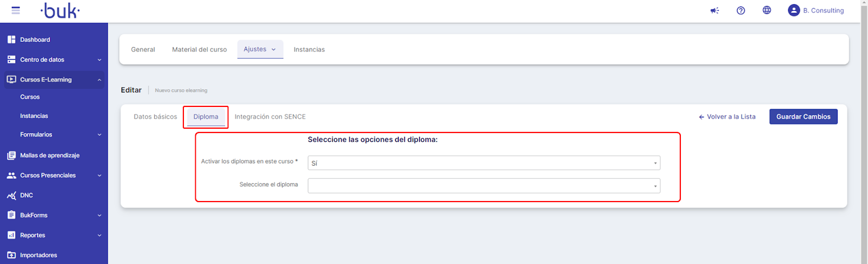Screen dimensions: 868x264
Task: Click the Dashboard sidebar icon
Action: click(11, 40)
